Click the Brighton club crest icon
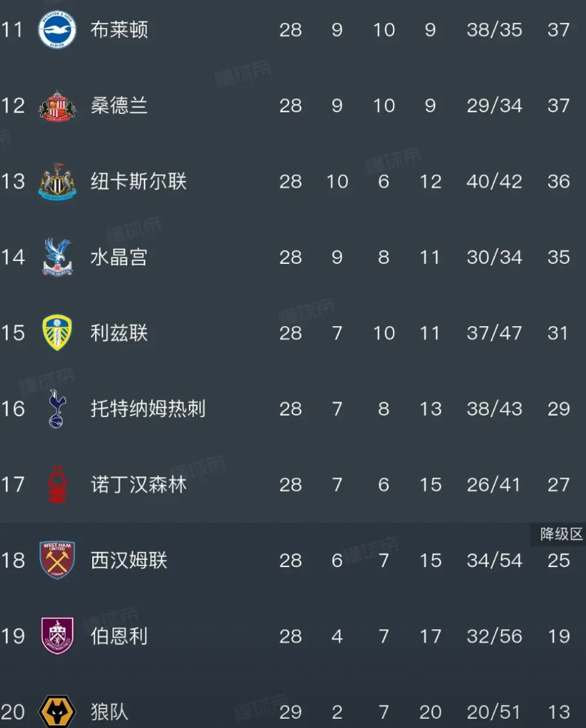This screenshot has height=728, width=586. tap(57, 30)
